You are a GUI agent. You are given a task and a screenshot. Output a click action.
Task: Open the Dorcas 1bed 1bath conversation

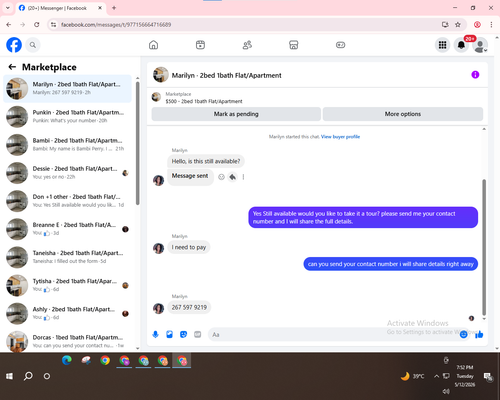point(67,341)
